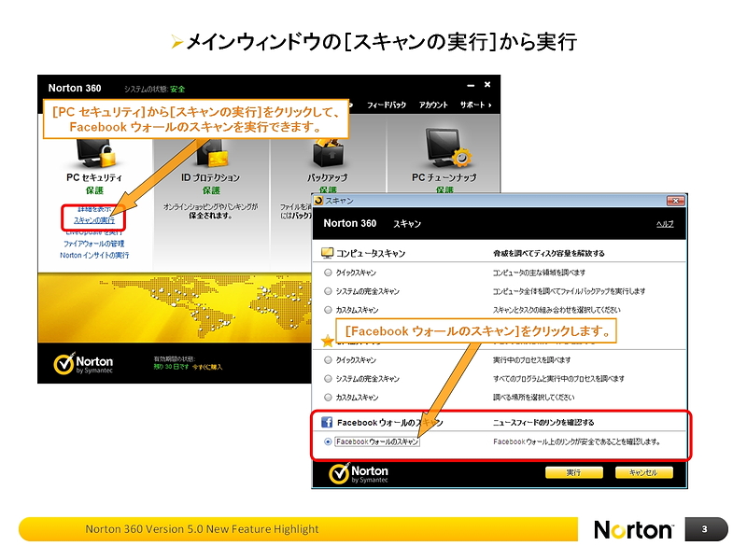Open the PC チューンナップ monitor icon
747x560 pixels.
tap(448, 147)
